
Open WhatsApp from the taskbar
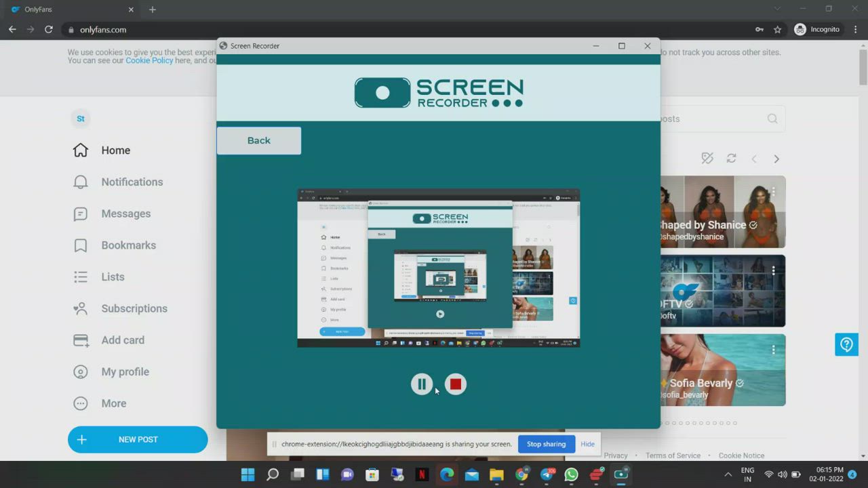click(x=571, y=474)
